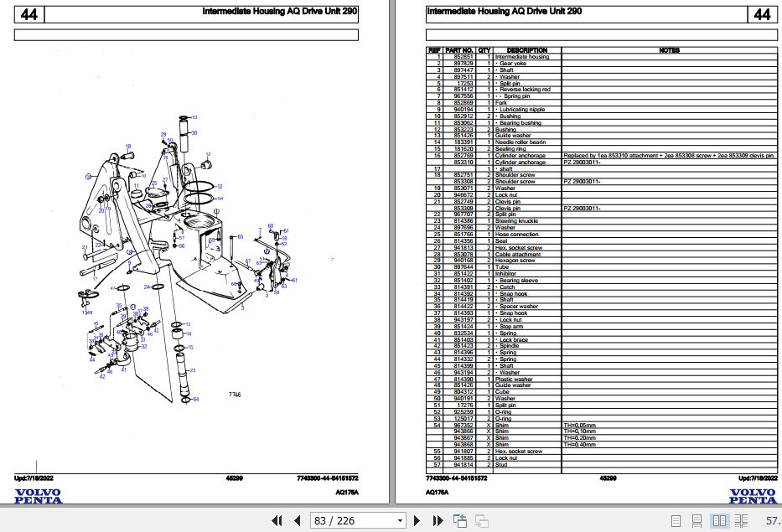Select two-page side-by-side view
Screen dimensions: 782x532
[719, 521]
